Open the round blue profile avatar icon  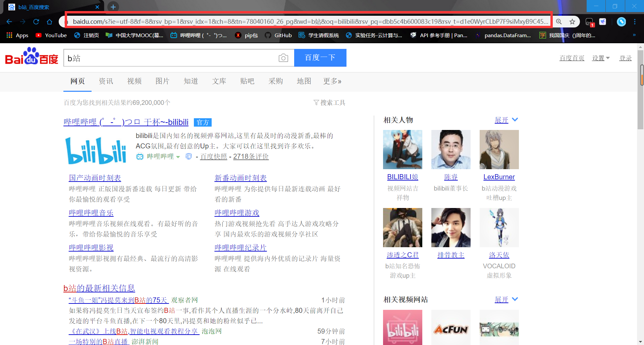pyautogui.click(x=621, y=22)
